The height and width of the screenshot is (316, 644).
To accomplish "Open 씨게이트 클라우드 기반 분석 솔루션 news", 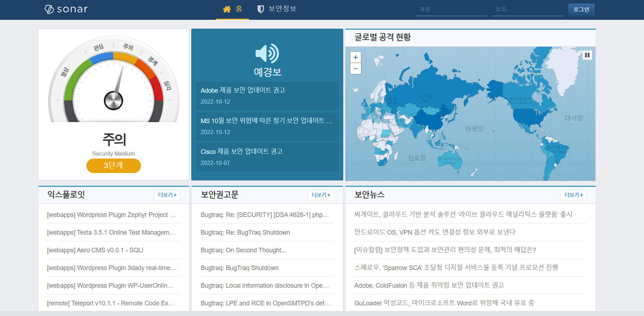I will point(463,214).
